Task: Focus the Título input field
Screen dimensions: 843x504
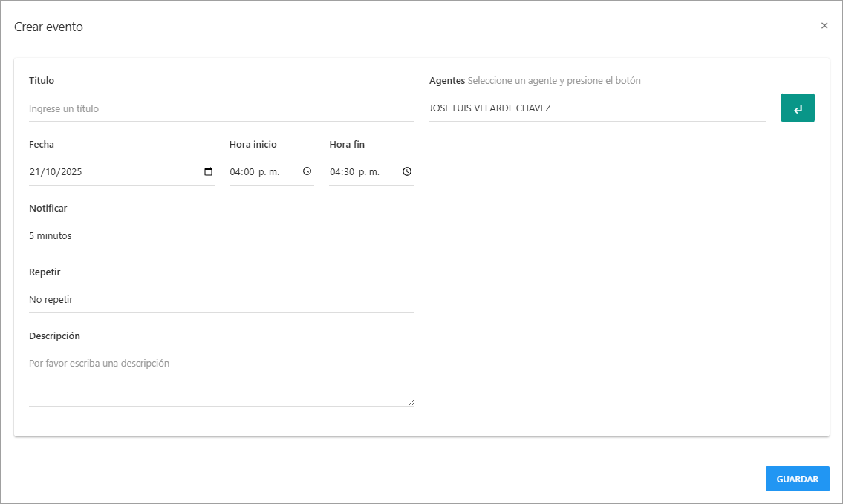Action: [x=221, y=109]
